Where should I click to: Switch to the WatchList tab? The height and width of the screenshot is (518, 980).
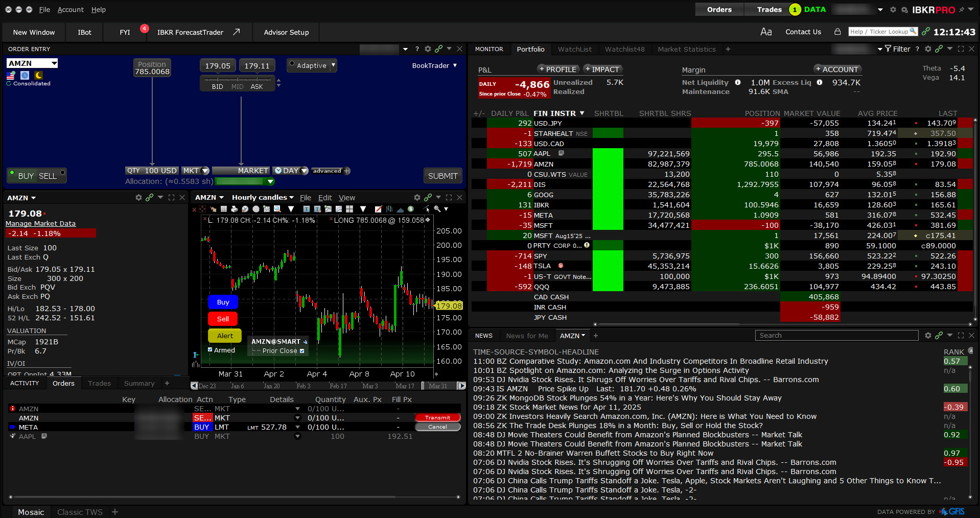[x=574, y=49]
